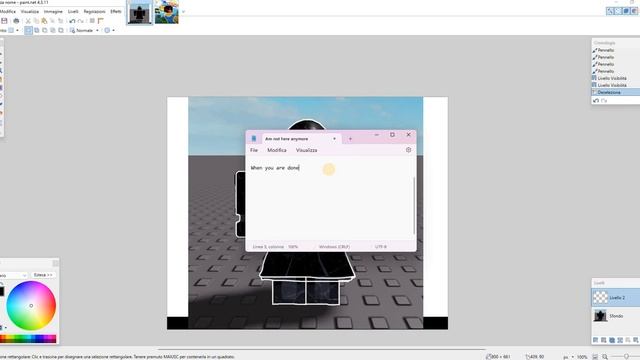Toggle the Colors window button
This screenshot has width=640, height=360.
[634, 11]
